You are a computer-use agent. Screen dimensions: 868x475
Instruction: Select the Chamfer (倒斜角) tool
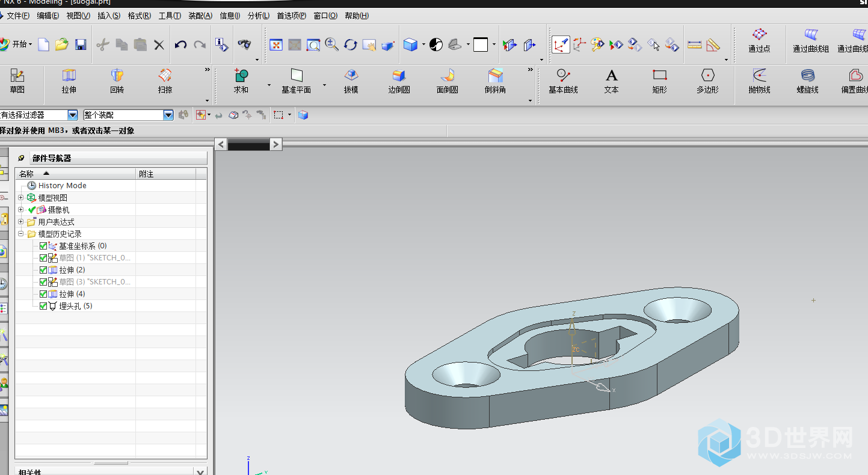coord(495,81)
